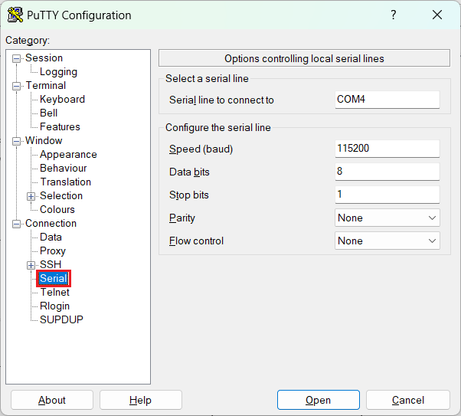Collapse the Window tree node
The image size is (461, 416).
[16, 141]
